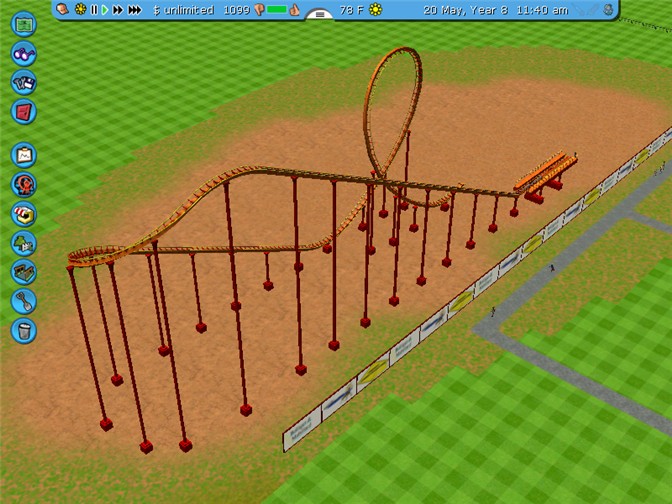Click the globe icon at top bar end

pos(608,9)
